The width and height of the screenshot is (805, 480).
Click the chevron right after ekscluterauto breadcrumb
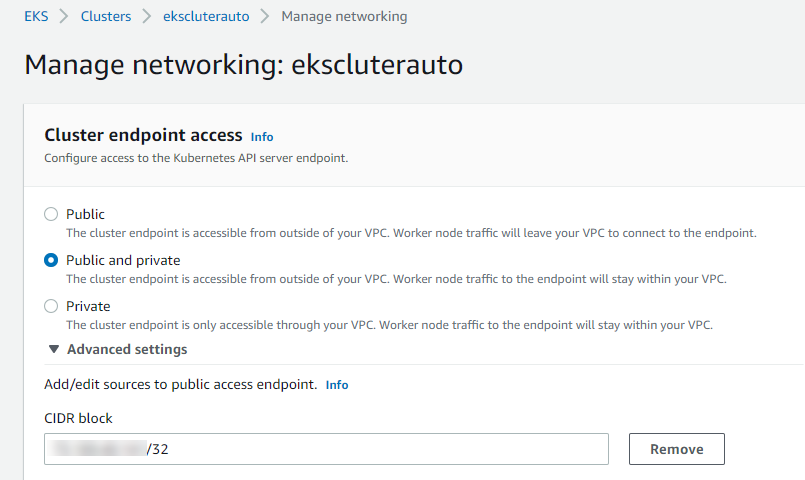coord(265,16)
